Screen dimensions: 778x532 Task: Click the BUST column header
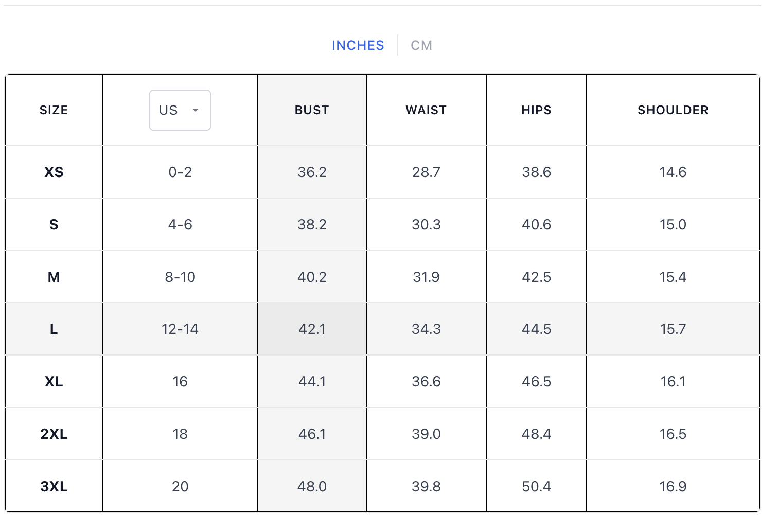(312, 110)
